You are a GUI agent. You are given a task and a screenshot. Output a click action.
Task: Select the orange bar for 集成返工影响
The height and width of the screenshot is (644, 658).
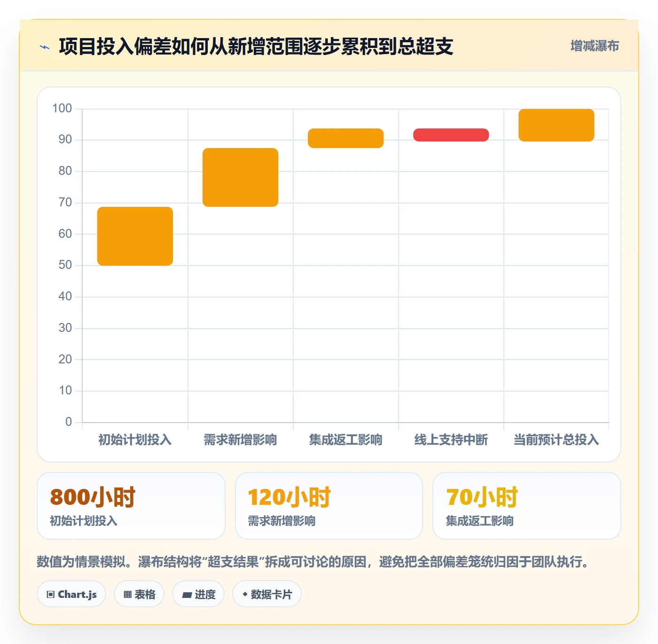[x=345, y=138]
